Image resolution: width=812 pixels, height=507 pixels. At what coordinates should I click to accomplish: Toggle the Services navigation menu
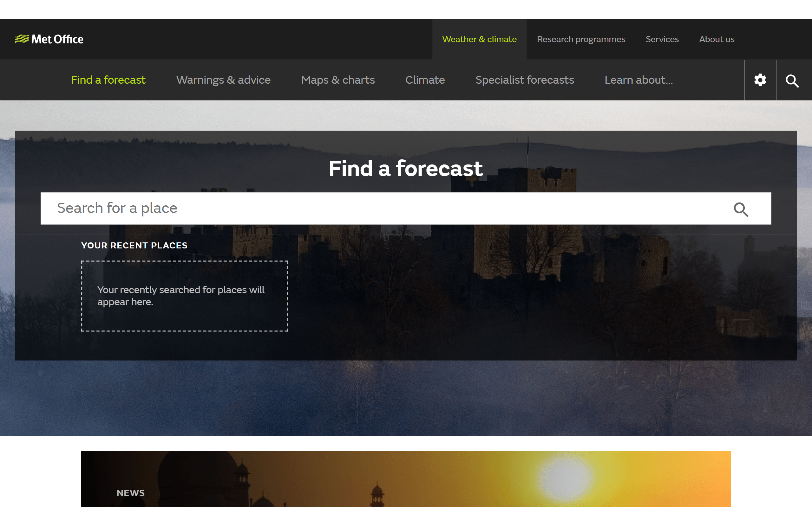[x=662, y=39]
